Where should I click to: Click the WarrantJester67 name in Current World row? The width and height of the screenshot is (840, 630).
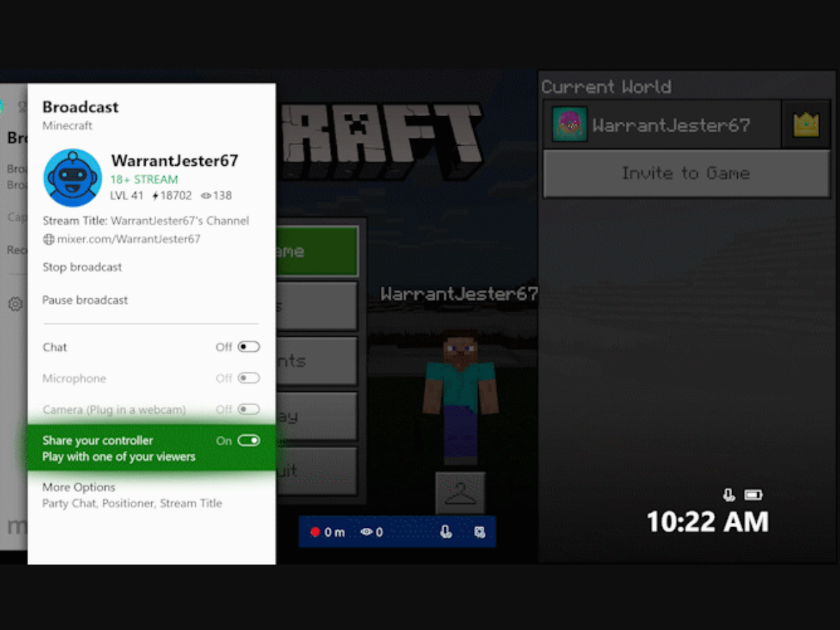coord(671,125)
